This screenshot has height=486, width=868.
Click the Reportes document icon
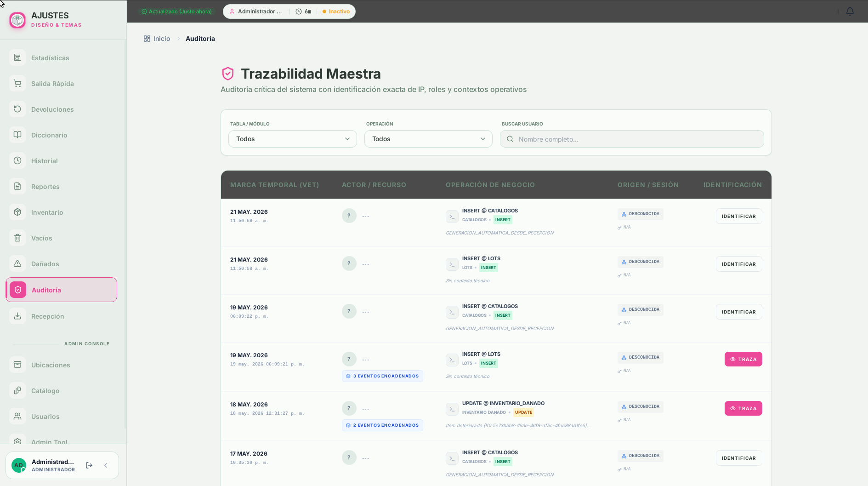coord(17,187)
